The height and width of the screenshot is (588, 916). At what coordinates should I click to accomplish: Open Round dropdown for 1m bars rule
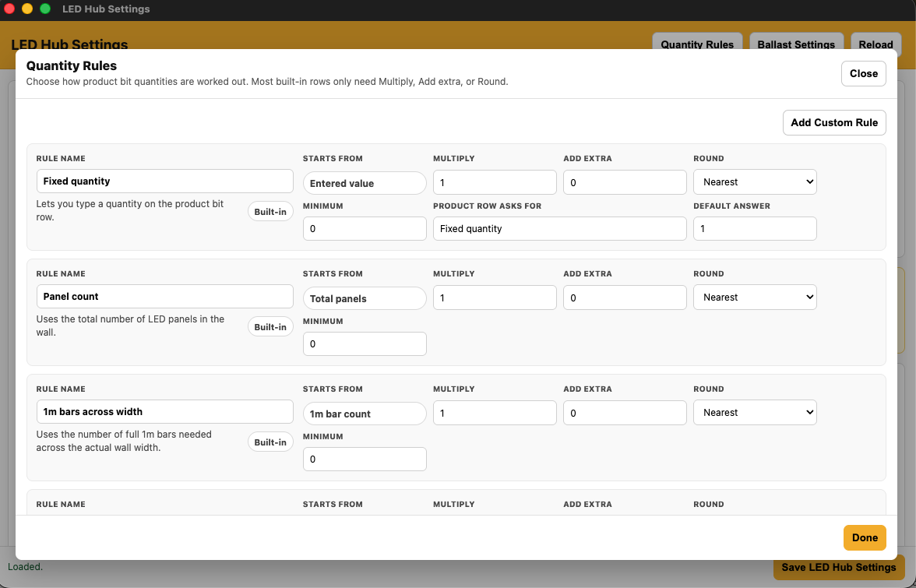[755, 412]
